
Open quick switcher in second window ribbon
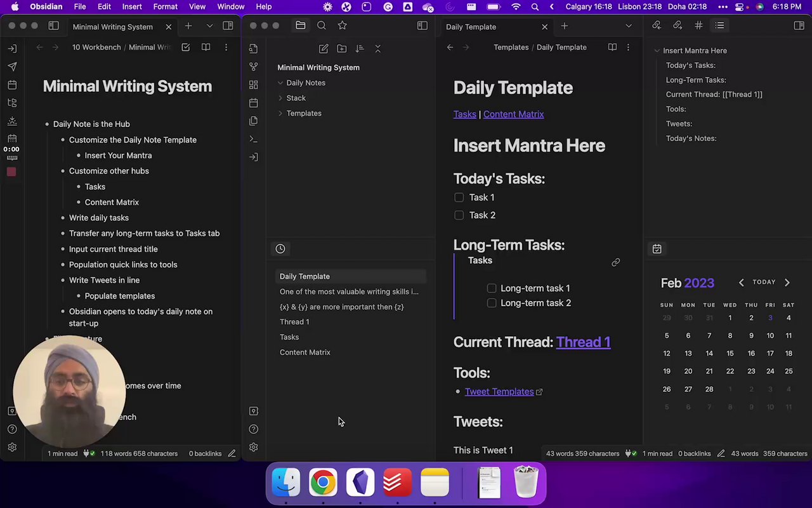click(x=254, y=49)
